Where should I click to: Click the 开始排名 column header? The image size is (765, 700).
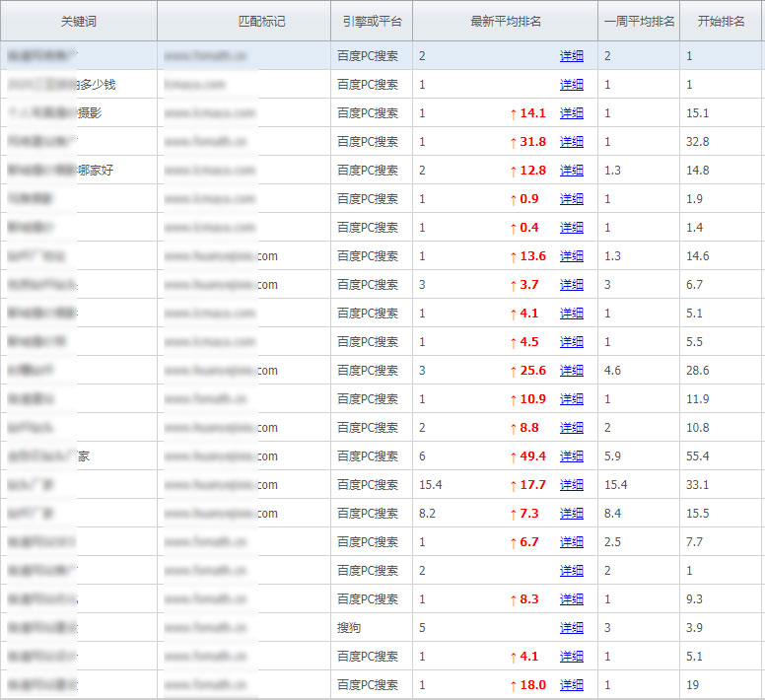721,21
